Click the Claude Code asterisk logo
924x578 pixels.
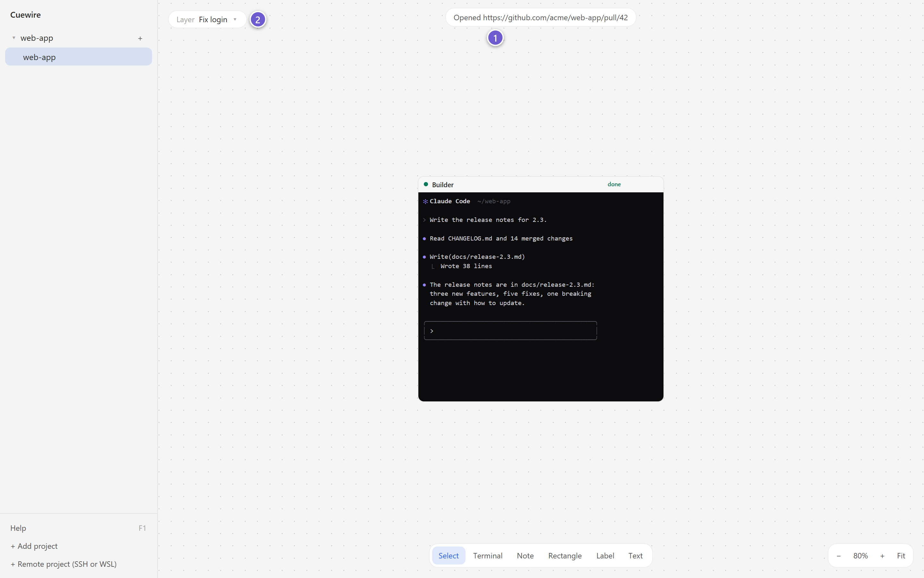click(425, 201)
